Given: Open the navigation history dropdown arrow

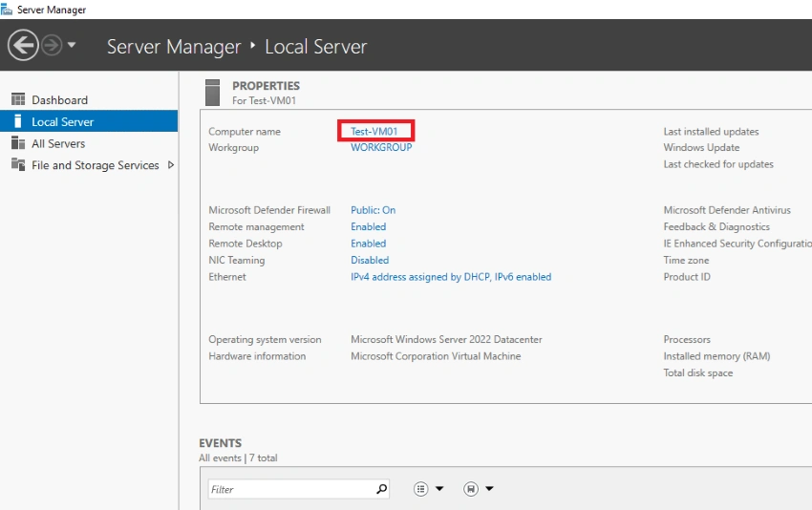Looking at the screenshot, I should tap(72, 45).
